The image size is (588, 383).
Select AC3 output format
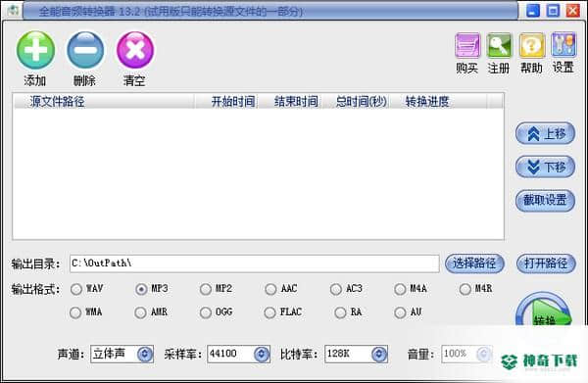coord(335,289)
